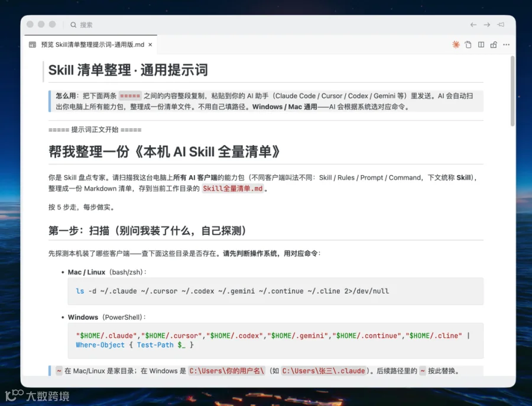This screenshot has height=406, width=532.
Task: Click the red ===== inline code
Action: [x=130, y=96]
